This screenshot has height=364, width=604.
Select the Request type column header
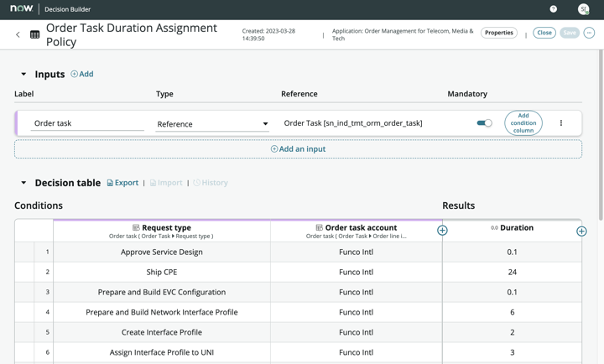162,231
